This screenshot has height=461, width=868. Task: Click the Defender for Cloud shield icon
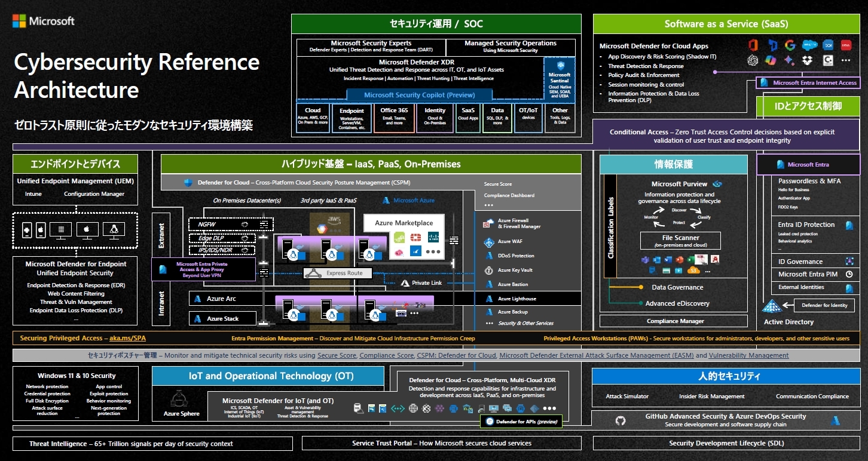pos(188,183)
